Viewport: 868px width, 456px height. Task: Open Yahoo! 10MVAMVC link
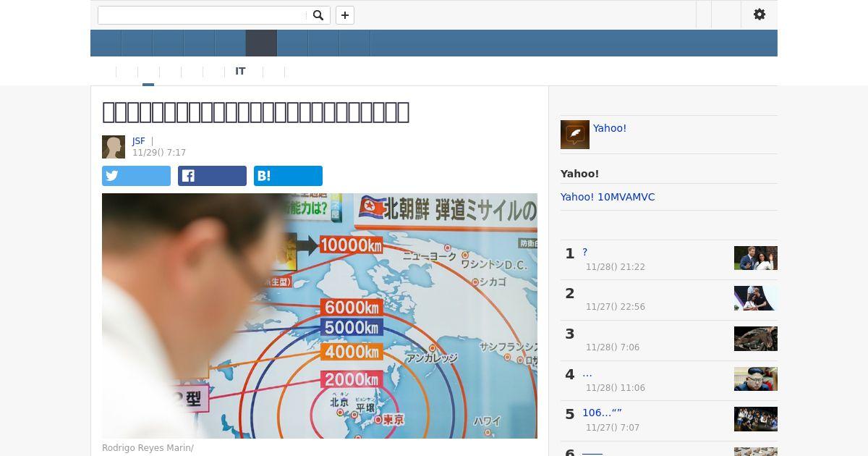tap(608, 197)
